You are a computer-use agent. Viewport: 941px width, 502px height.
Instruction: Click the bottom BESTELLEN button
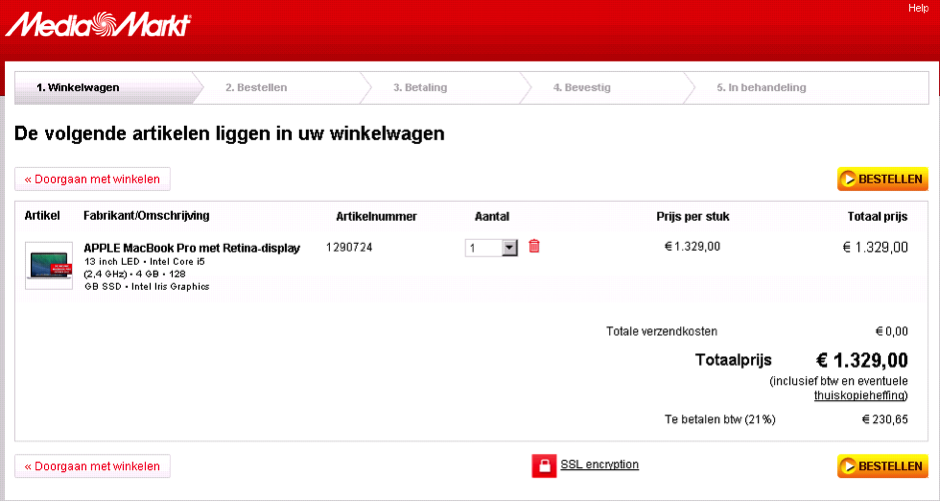(882, 466)
